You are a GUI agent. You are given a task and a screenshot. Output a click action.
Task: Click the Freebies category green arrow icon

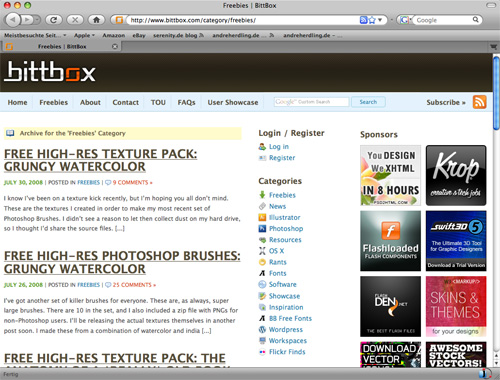pyautogui.click(x=262, y=195)
